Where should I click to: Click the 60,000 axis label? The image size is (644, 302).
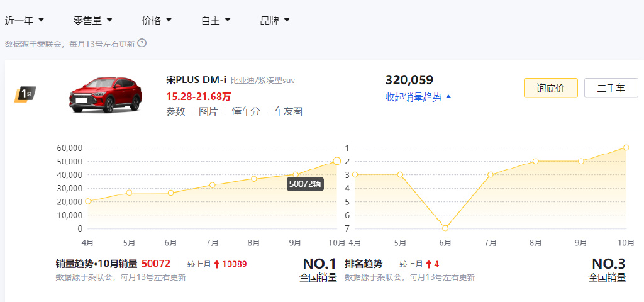click(x=69, y=148)
